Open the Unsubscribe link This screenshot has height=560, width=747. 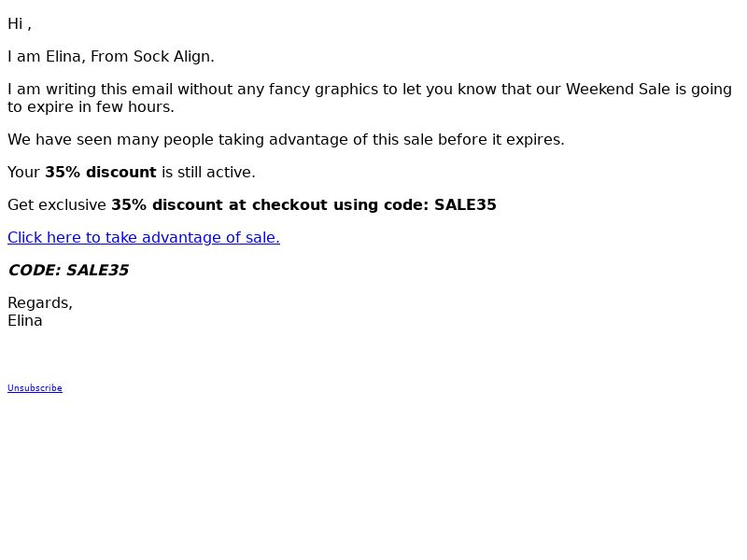[x=35, y=387]
